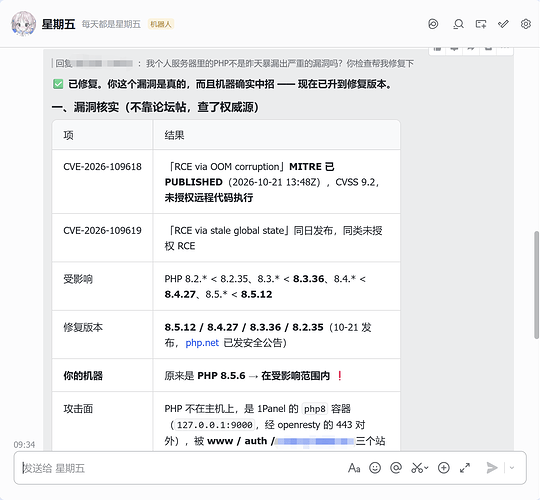The height and width of the screenshot is (500, 540).
Task: Open the send options dropdown arrow
Action: (512, 468)
